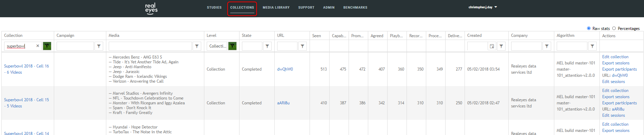Click the active green Collection filter icon
The image size is (644, 135).
click(47, 46)
